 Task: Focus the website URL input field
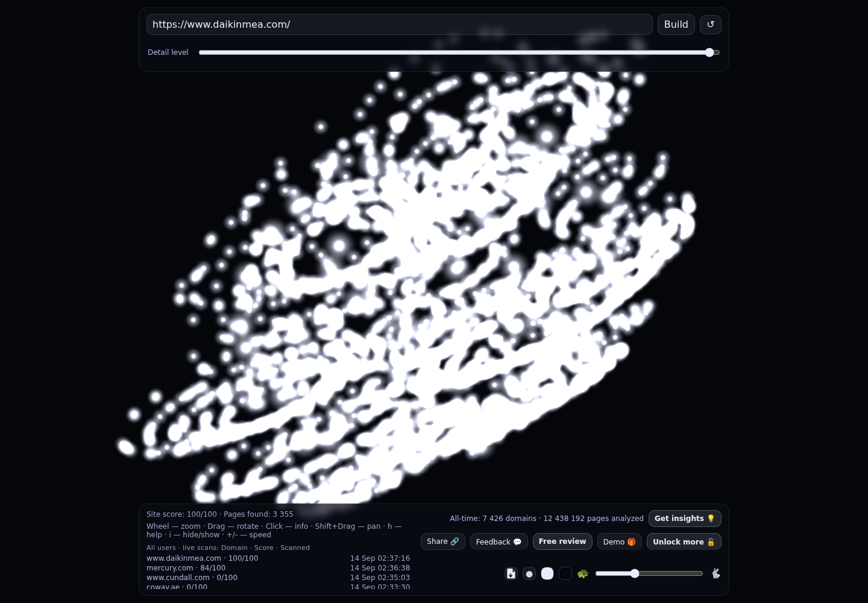click(x=399, y=24)
